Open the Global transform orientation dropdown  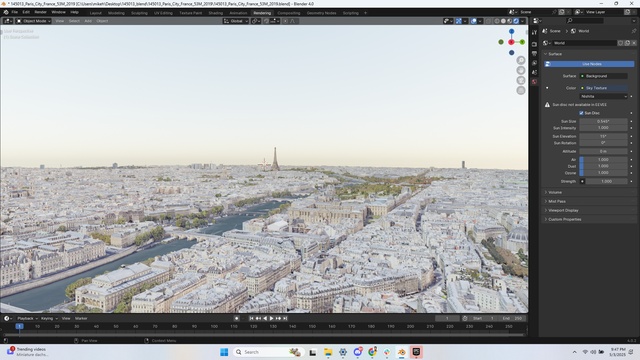(236, 21)
